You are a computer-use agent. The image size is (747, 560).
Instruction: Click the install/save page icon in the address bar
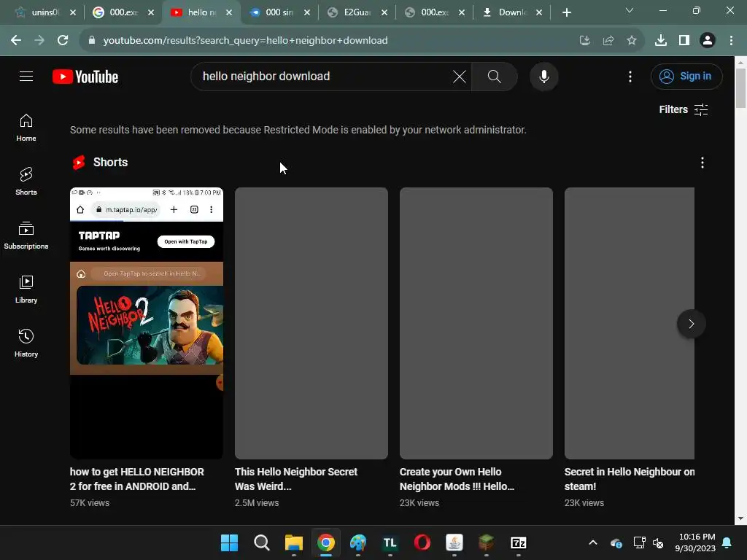[x=584, y=41]
